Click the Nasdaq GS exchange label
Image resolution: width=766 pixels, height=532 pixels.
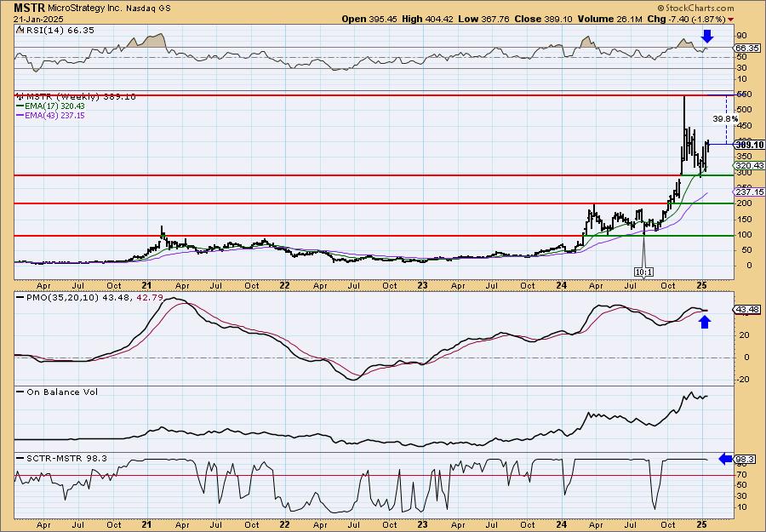click(x=149, y=9)
